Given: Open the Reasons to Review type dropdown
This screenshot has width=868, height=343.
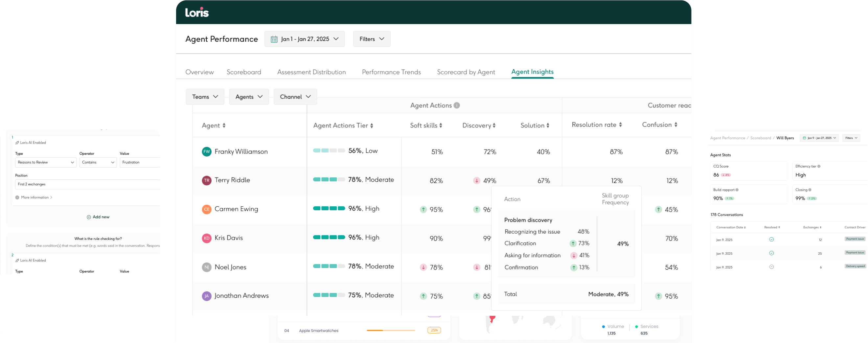Looking at the screenshot, I should coord(45,162).
